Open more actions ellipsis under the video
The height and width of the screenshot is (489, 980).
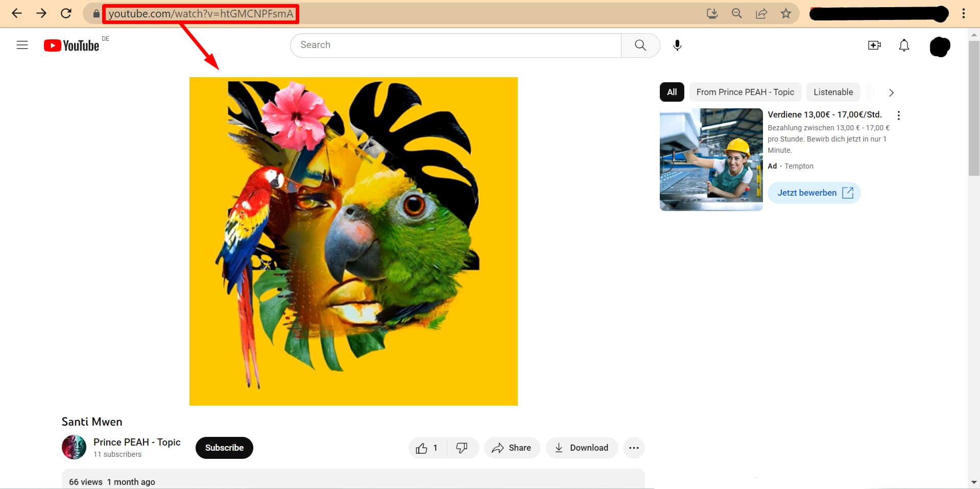pyautogui.click(x=634, y=448)
